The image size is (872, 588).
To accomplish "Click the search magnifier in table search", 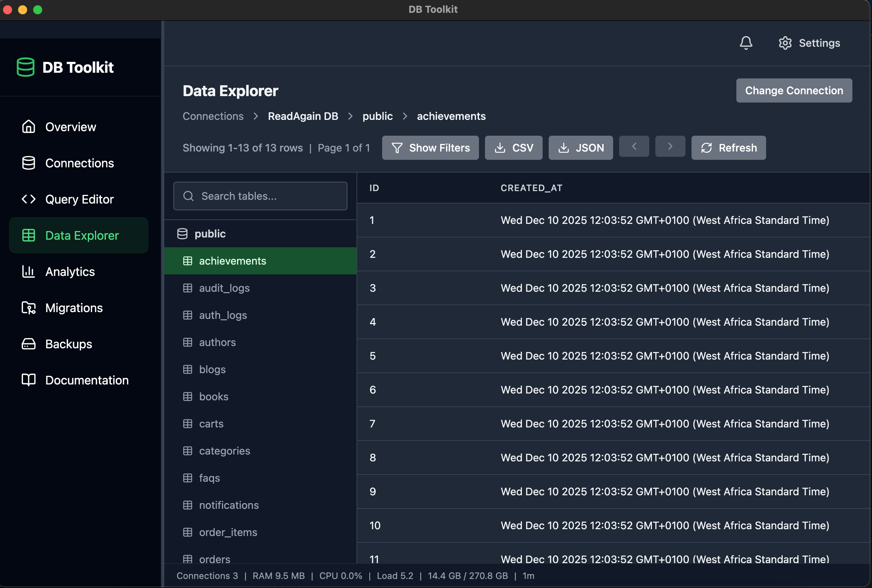I will (x=188, y=196).
